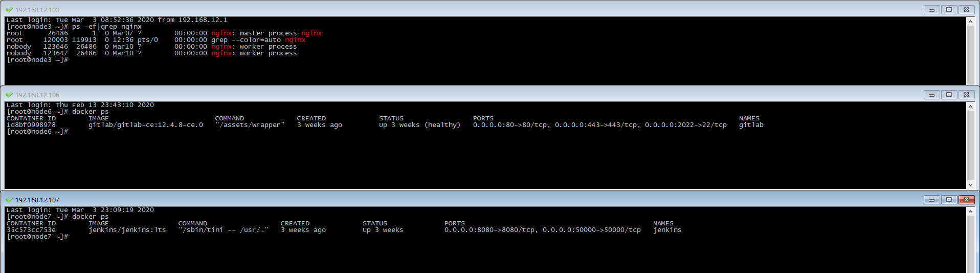Image resolution: width=980 pixels, height=273 pixels.
Task: Click the green check icon of 192.168.12.103 session
Action: click(x=9, y=10)
